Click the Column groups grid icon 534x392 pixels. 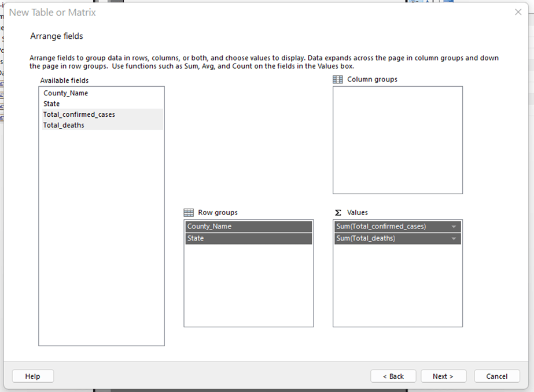click(337, 79)
